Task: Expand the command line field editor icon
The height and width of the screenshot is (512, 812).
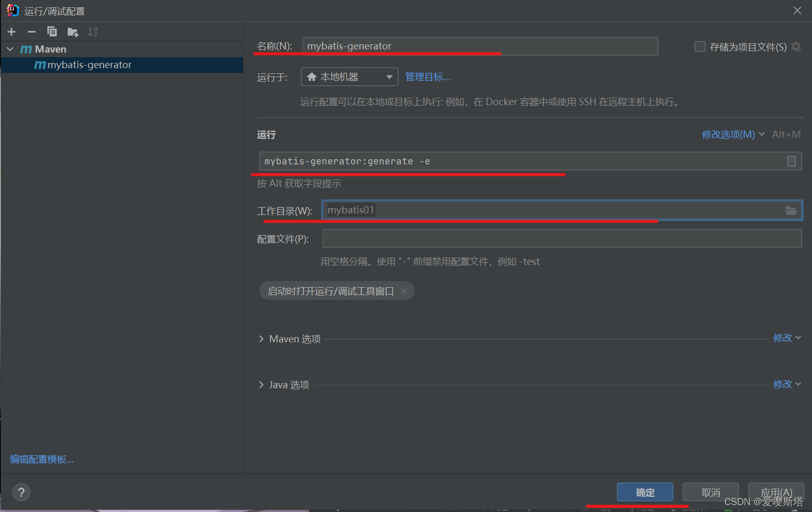Action: [791, 161]
